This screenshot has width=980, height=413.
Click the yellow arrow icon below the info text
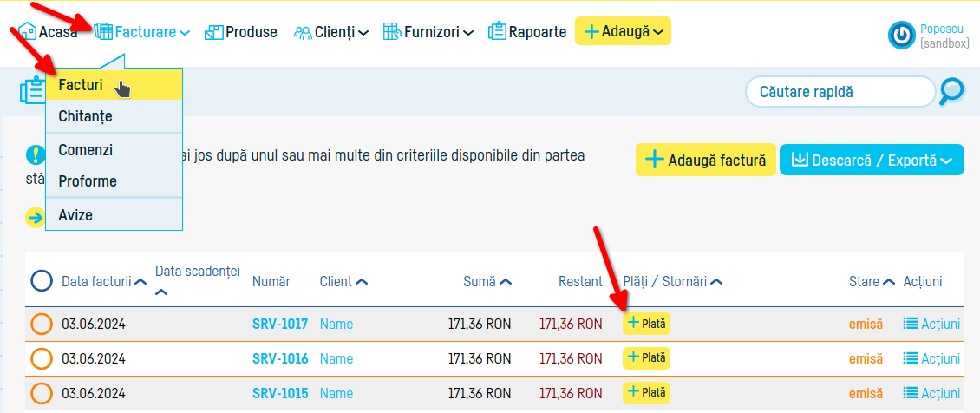(x=35, y=218)
